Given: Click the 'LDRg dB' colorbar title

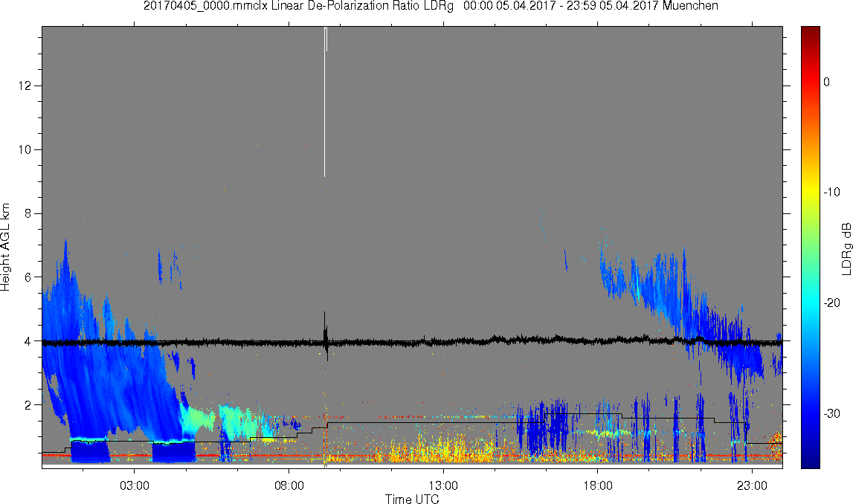Looking at the screenshot, I should point(846,248).
